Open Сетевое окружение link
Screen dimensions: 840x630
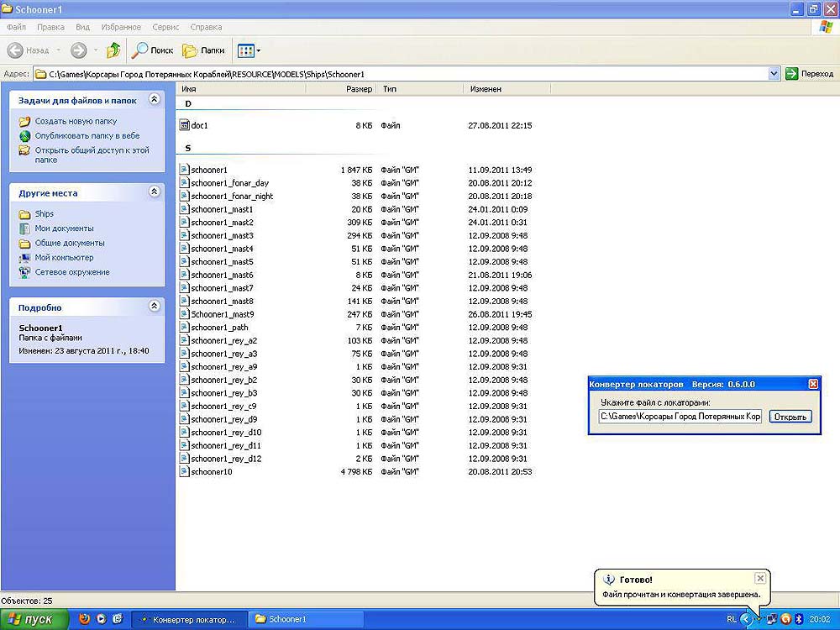tap(72, 272)
